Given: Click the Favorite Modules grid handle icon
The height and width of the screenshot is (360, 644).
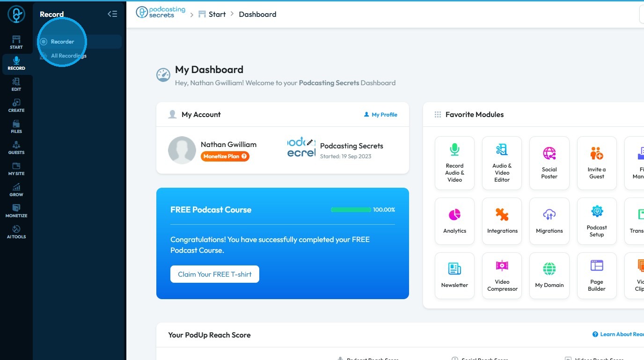Looking at the screenshot, I should point(438,115).
